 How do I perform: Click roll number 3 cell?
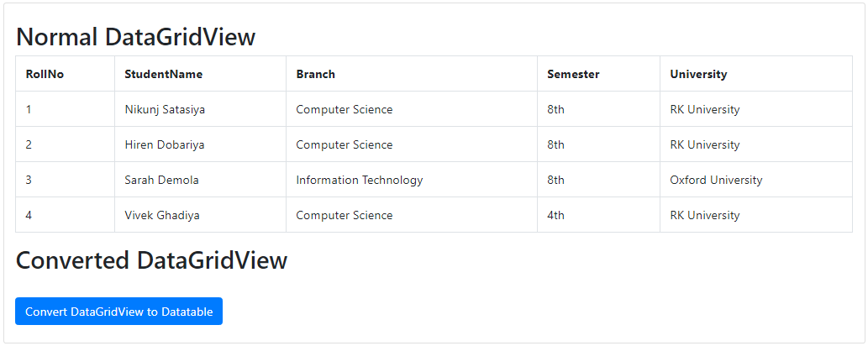(x=29, y=180)
